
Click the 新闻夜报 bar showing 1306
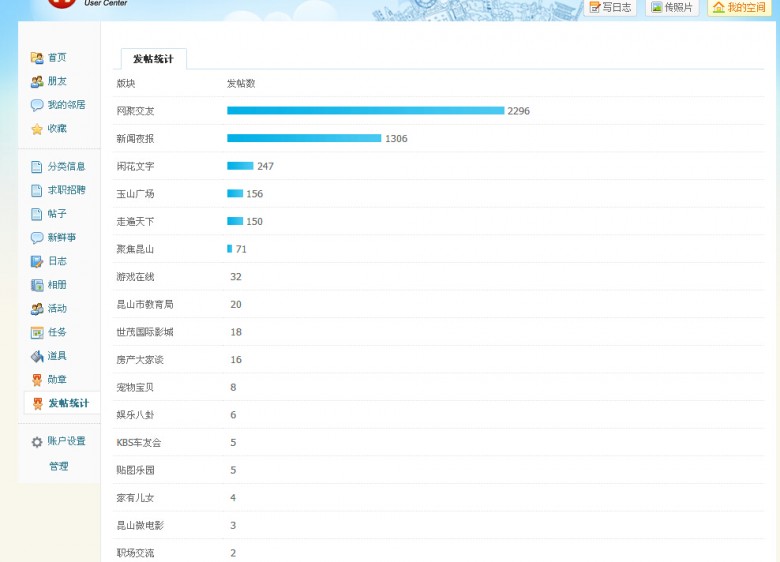coord(304,138)
